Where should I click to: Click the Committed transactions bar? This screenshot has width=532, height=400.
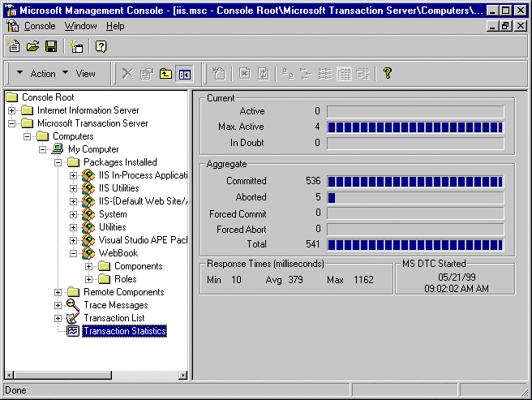[x=415, y=181]
